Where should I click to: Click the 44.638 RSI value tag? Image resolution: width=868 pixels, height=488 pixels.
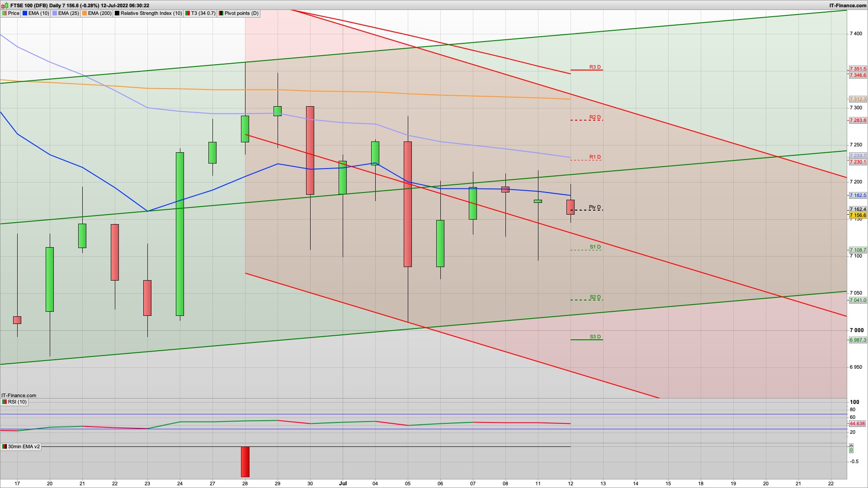pos(857,423)
